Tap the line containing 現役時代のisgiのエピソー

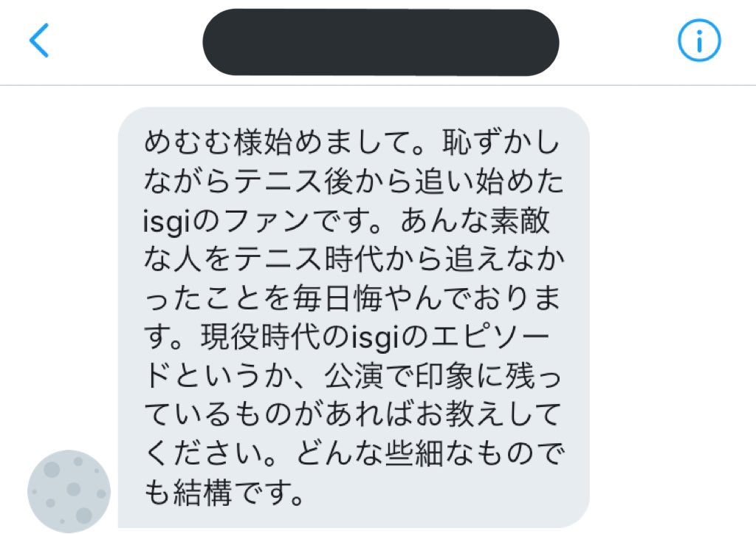click(347, 337)
